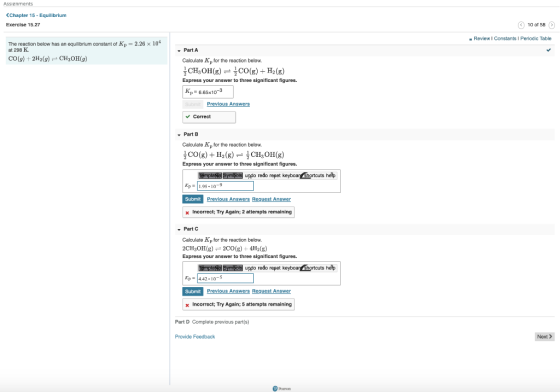Click the Next button
The image size is (560, 392).
pos(545,336)
